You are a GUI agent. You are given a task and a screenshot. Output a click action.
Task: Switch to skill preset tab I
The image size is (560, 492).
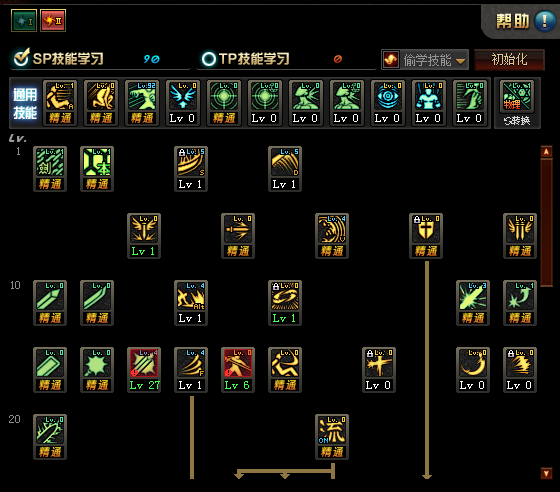pyautogui.click(x=24, y=21)
